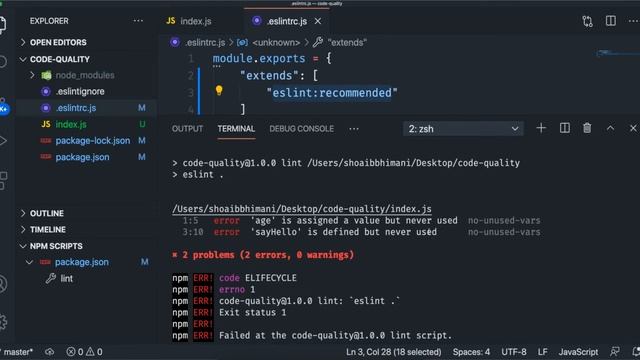Maximize panel with up chevron
This screenshot has width=640, height=360.
[x=610, y=128]
